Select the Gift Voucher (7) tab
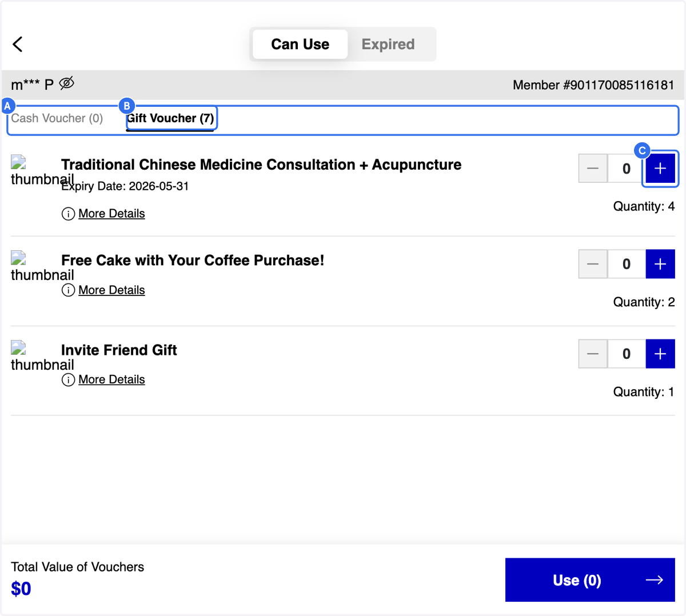Screen dimensions: 686x616 (170, 118)
